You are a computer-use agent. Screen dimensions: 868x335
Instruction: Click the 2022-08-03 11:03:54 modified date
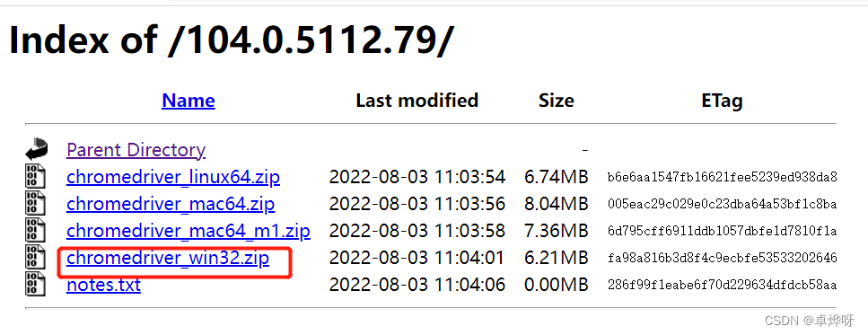tap(416, 177)
